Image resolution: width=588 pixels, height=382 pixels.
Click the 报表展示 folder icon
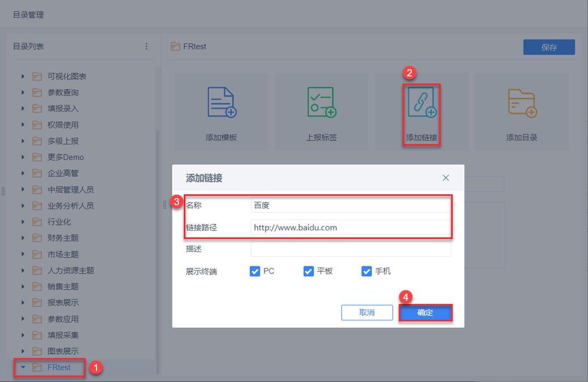37,303
